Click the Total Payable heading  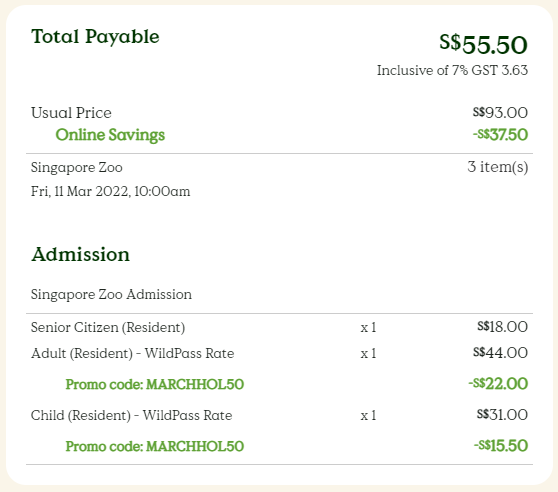(95, 37)
